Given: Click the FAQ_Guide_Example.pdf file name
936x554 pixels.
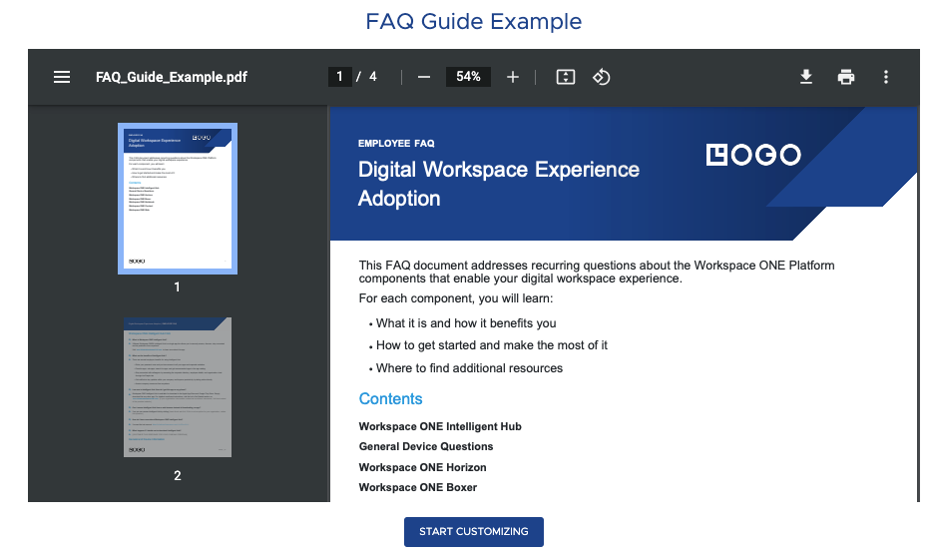Looking at the screenshot, I should coord(171,77).
